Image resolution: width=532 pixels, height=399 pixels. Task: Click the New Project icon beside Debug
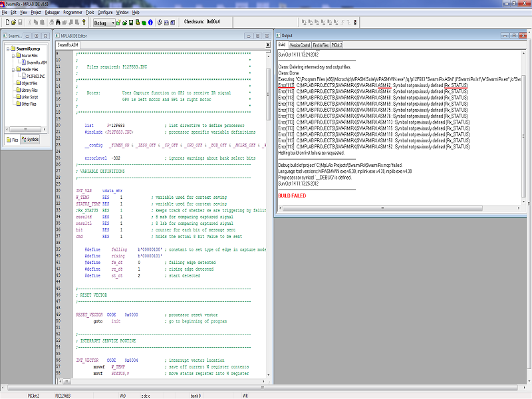118,23
